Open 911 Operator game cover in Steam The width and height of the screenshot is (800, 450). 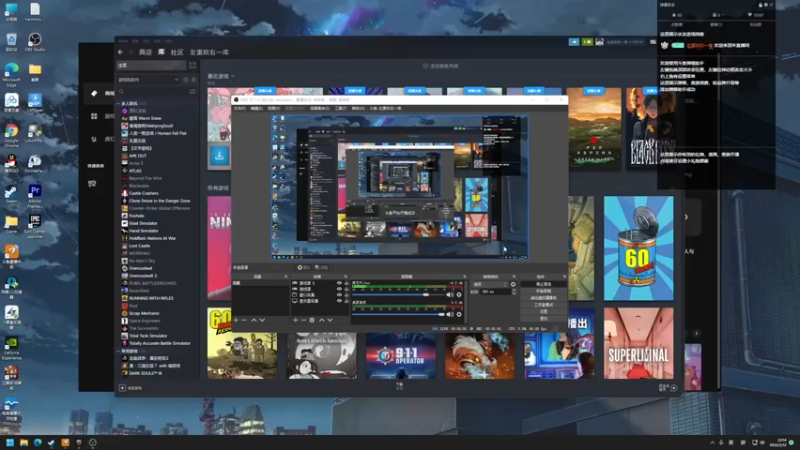coord(401,355)
